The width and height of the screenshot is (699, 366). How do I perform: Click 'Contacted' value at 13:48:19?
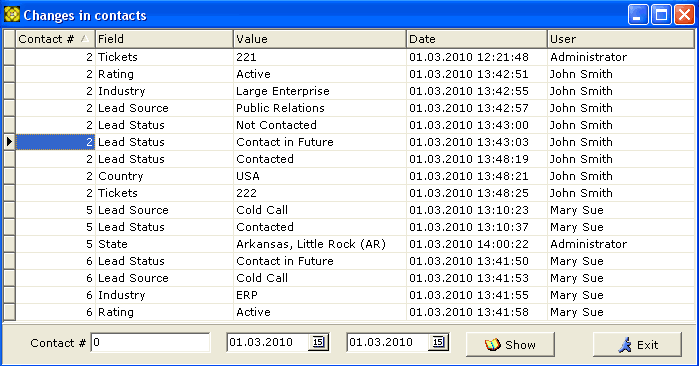[x=320, y=159]
